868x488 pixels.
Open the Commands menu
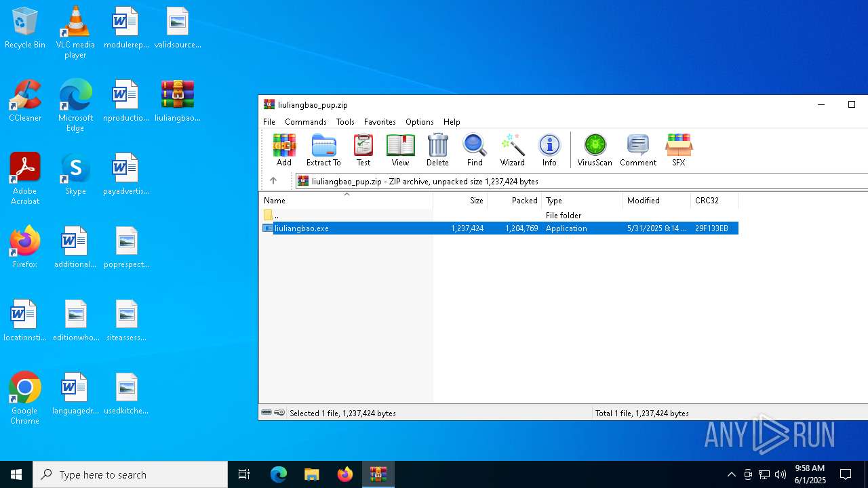[x=306, y=122]
